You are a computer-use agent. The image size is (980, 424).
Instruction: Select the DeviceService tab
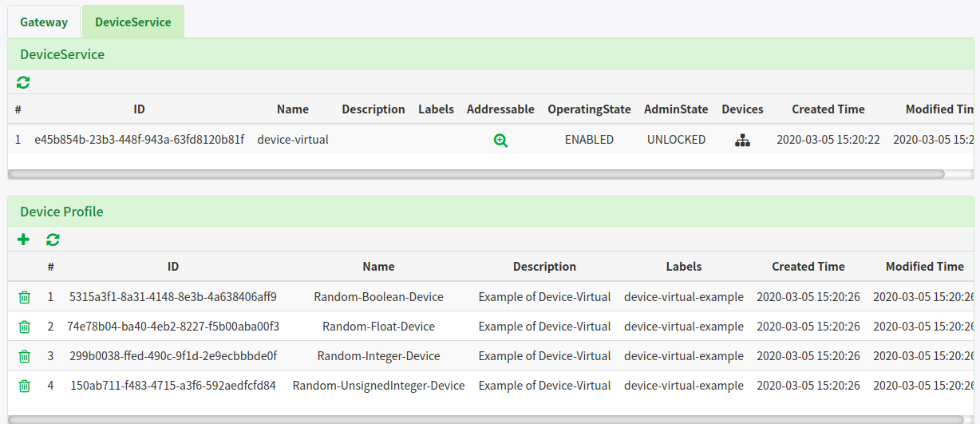pyautogui.click(x=132, y=22)
